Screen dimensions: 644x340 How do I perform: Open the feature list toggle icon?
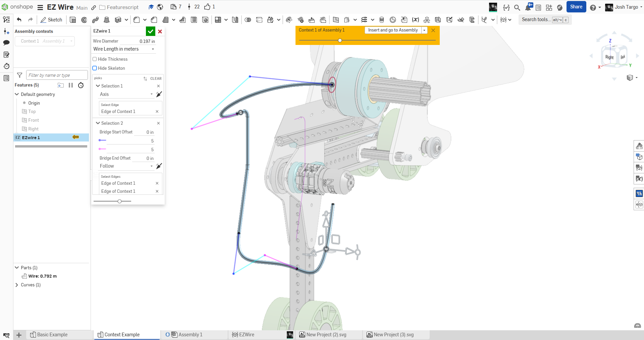point(6,20)
